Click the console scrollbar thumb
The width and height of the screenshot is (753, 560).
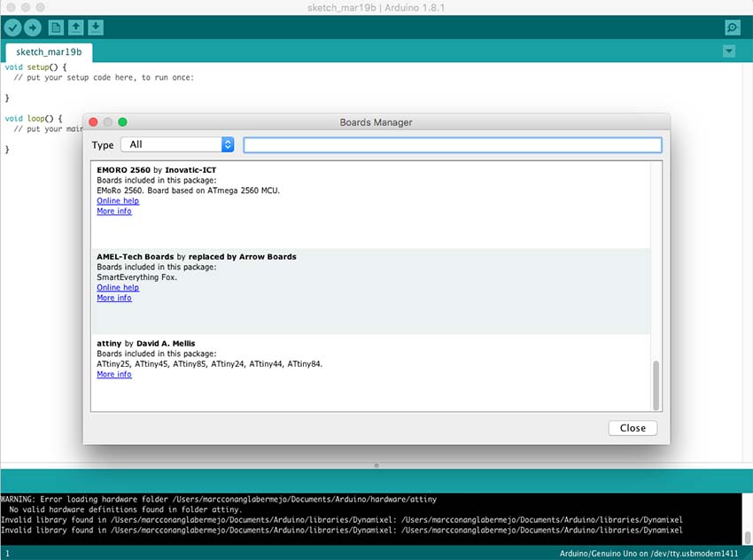click(x=747, y=537)
